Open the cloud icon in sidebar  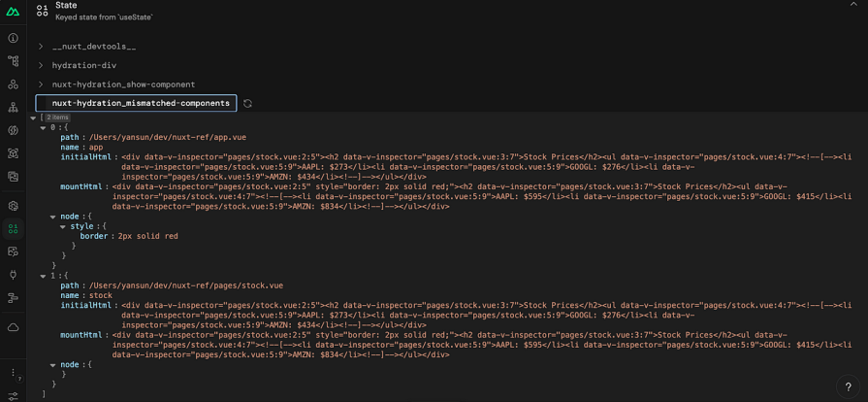14,327
